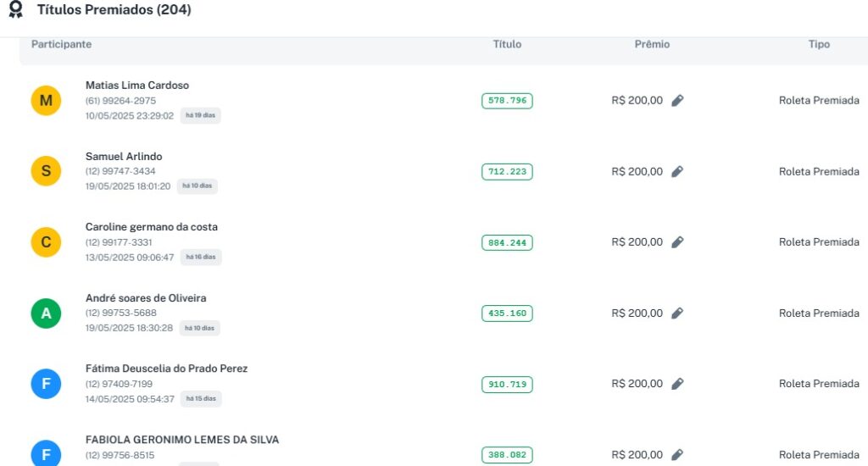The height and width of the screenshot is (466, 868).
Task: Click the 'há 19 dias' time badge
Action: point(200,116)
